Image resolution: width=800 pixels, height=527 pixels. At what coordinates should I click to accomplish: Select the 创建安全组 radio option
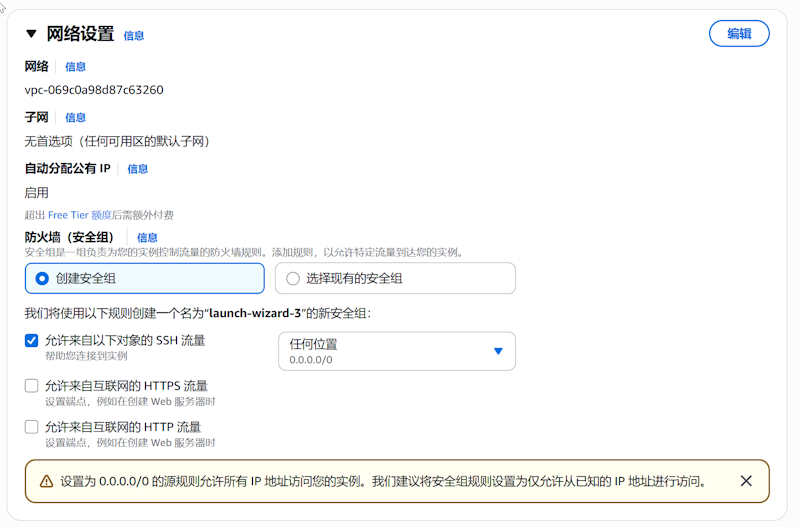point(42,279)
